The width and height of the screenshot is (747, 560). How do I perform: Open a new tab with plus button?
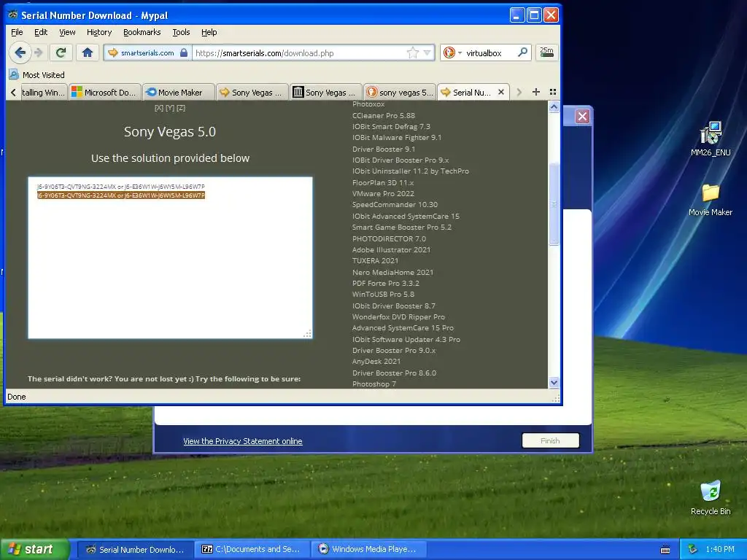coord(536,92)
